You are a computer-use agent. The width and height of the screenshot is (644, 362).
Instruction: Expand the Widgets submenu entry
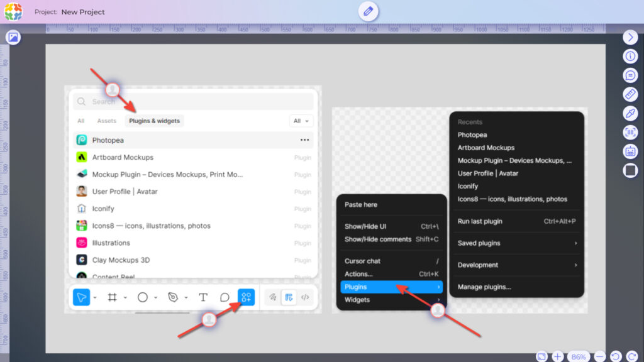click(391, 300)
